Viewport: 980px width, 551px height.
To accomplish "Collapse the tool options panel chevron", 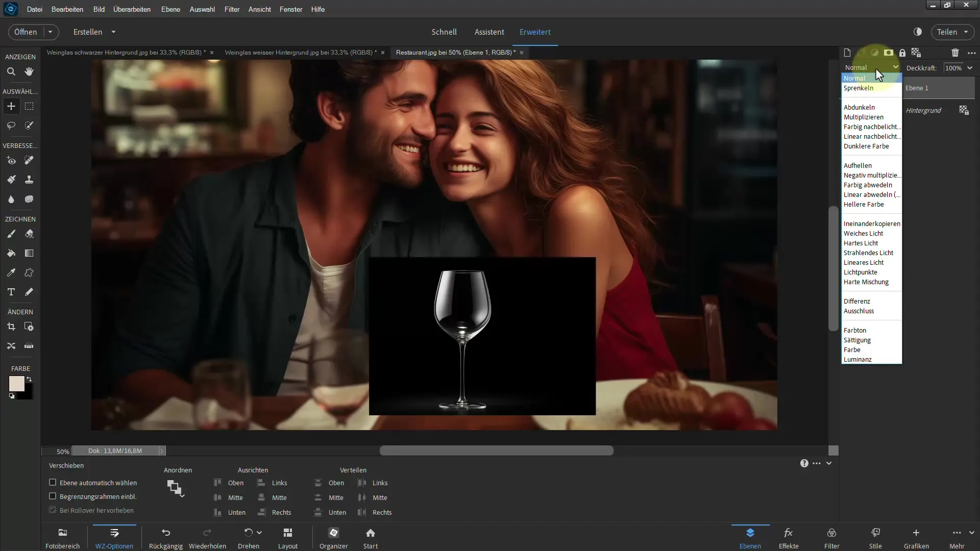I will (x=829, y=463).
